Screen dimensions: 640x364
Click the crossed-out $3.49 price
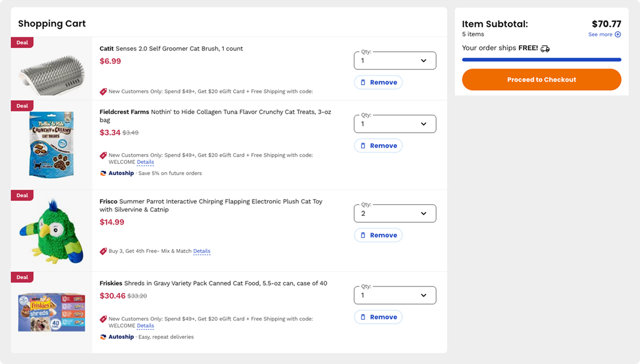(130, 133)
